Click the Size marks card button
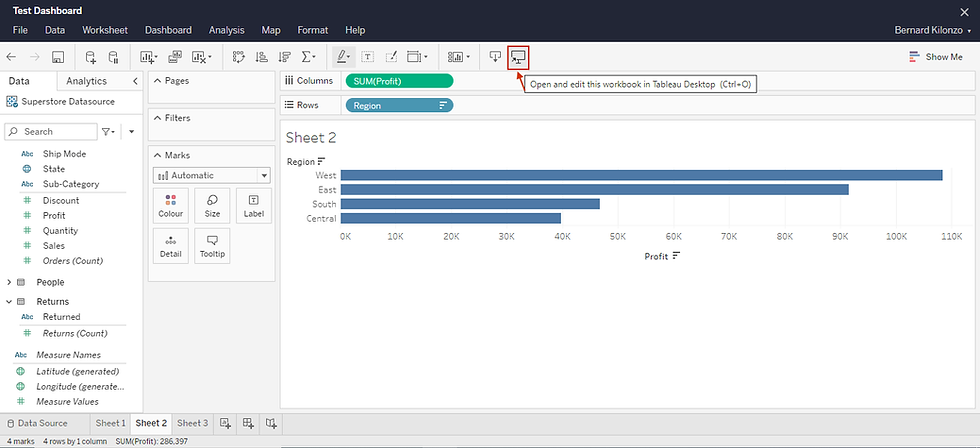This screenshot has height=448, width=980. (212, 206)
